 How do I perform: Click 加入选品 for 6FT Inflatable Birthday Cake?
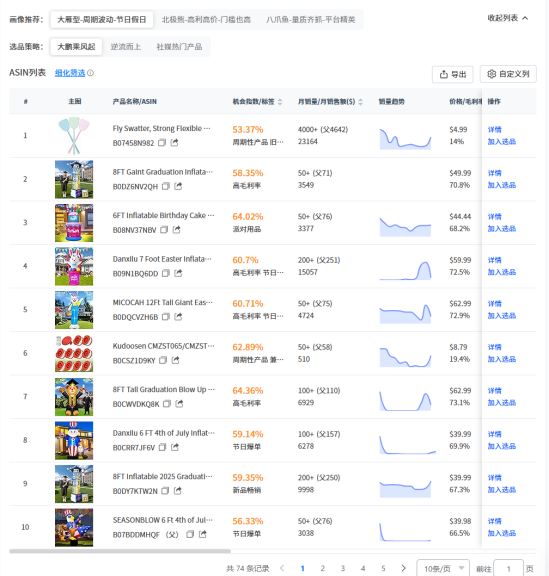502,228
